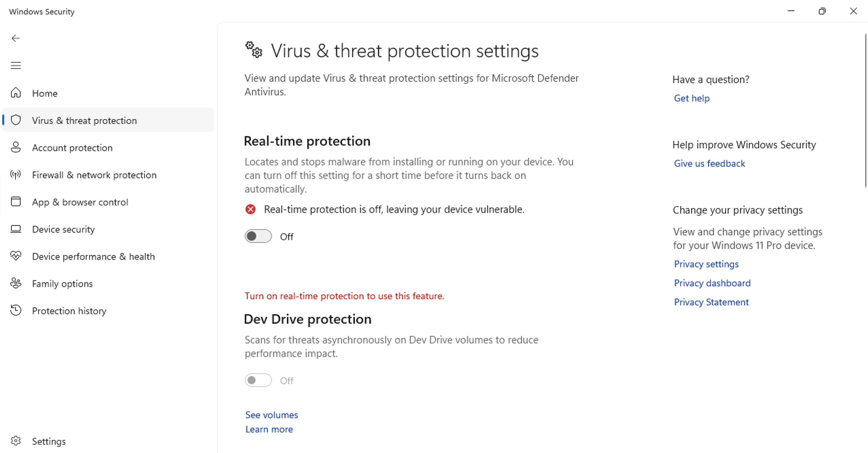Open the hamburger navigation menu
The width and height of the screenshot is (868, 453).
(16, 65)
